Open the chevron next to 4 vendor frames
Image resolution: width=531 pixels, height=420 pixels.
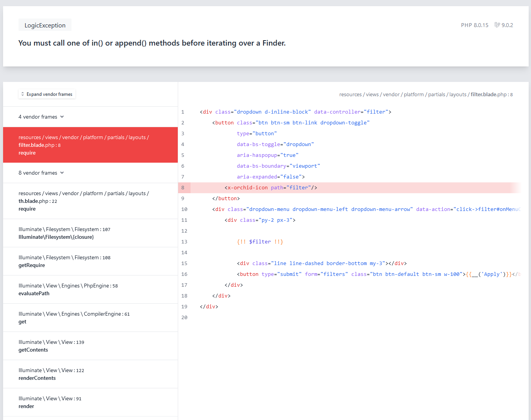62,116
